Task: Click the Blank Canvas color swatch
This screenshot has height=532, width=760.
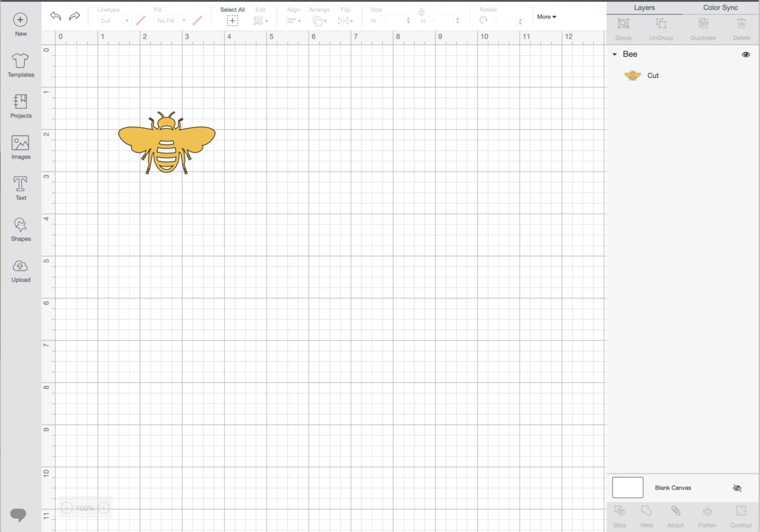Action: [x=628, y=488]
